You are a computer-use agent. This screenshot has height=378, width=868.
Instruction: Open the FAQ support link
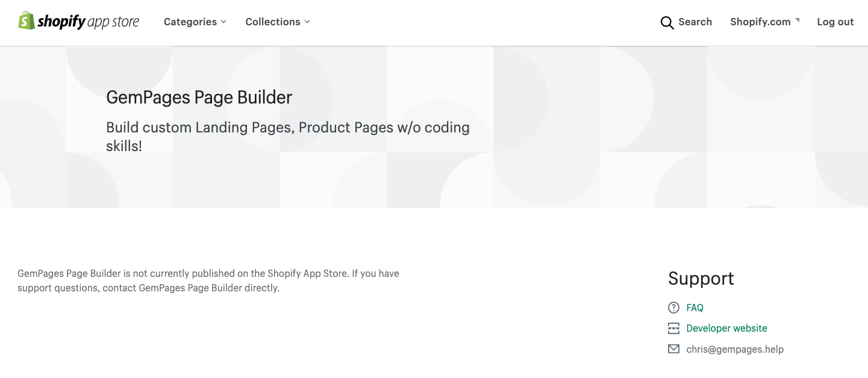coord(695,308)
